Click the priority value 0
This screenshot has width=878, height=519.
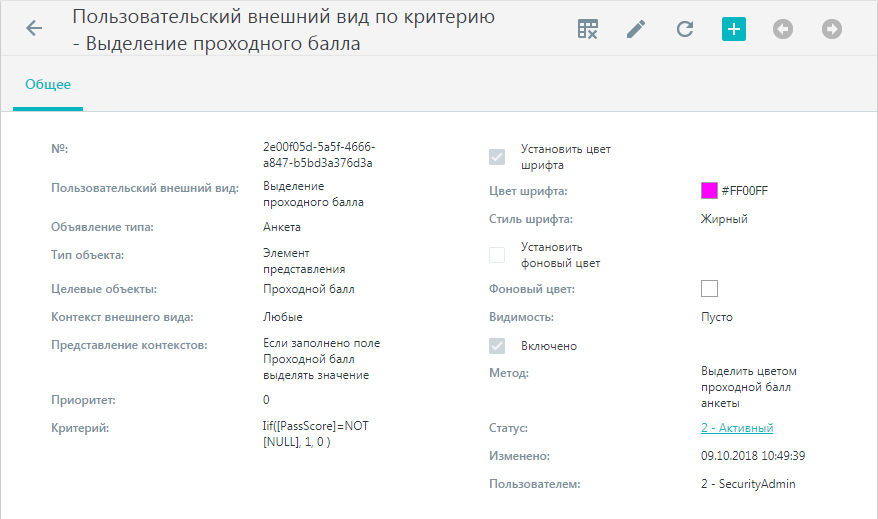[x=267, y=400]
